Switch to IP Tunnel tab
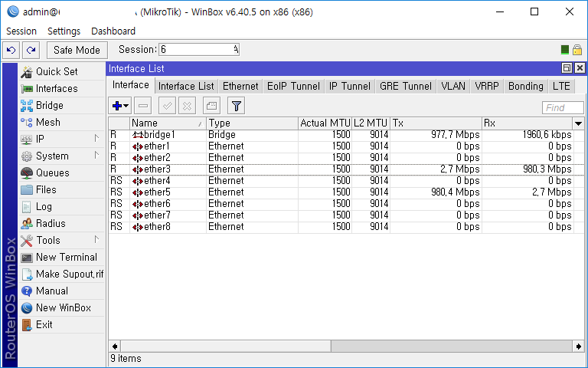This screenshot has width=588, height=368. tap(350, 87)
